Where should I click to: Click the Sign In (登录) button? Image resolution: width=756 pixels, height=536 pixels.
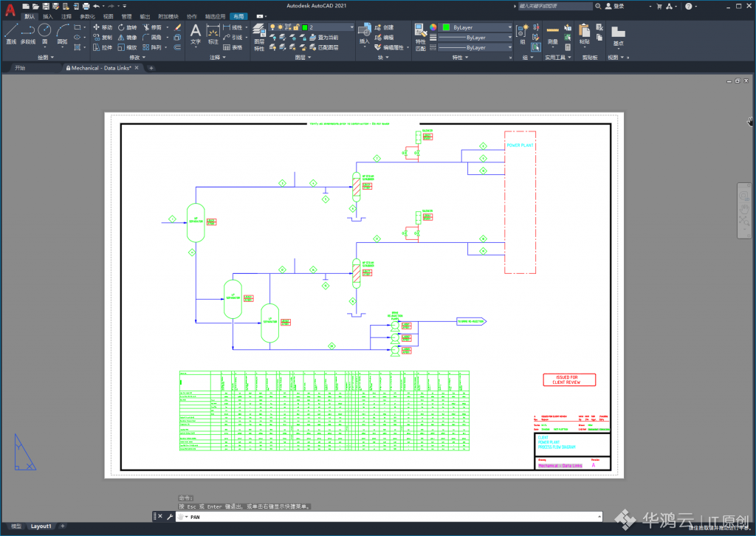[615, 6]
